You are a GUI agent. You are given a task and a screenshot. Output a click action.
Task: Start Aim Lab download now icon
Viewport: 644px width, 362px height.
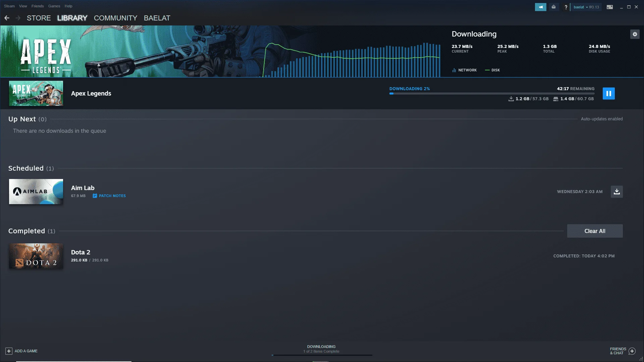point(616,192)
